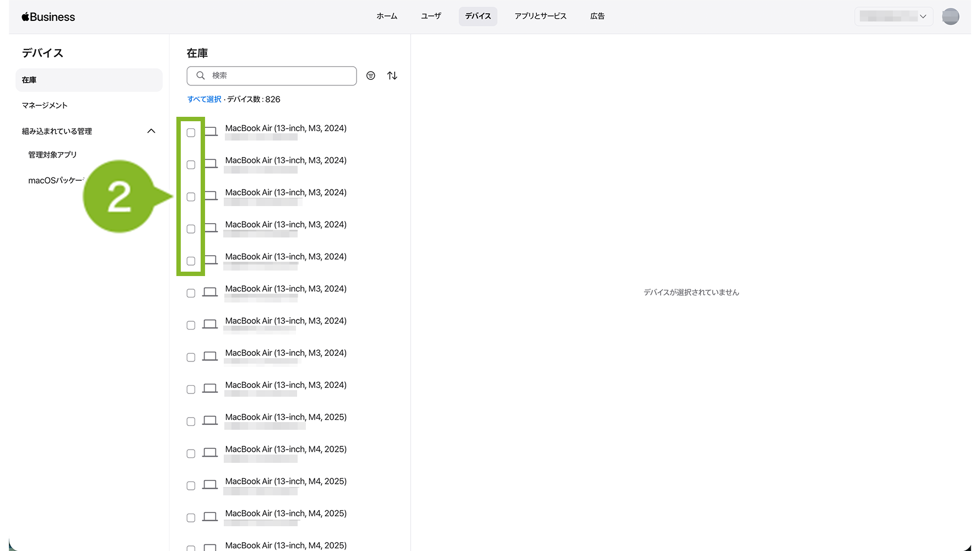Click the magnifying glass search icon
Viewport: 980px width, 551px height.
coord(201,75)
